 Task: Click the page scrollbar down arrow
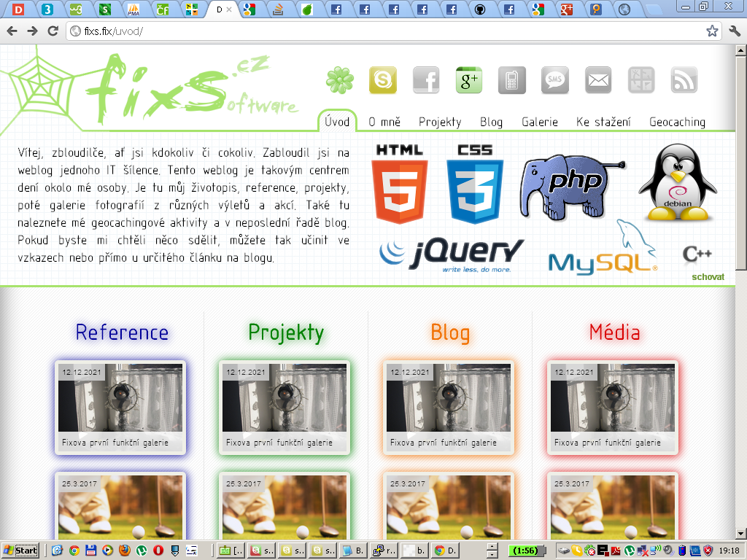[741, 534]
